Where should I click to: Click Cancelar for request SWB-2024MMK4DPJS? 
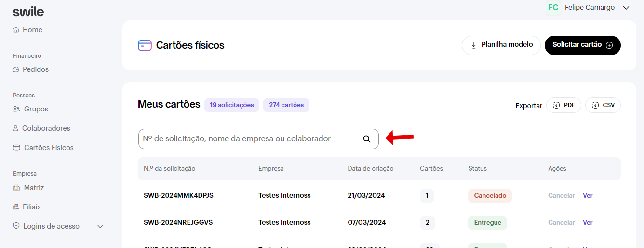(562, 196)
